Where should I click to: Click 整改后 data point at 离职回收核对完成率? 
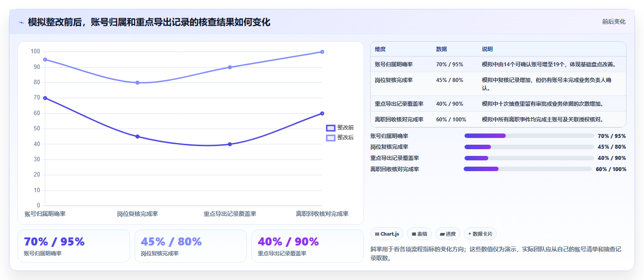[x=322, y=52]
